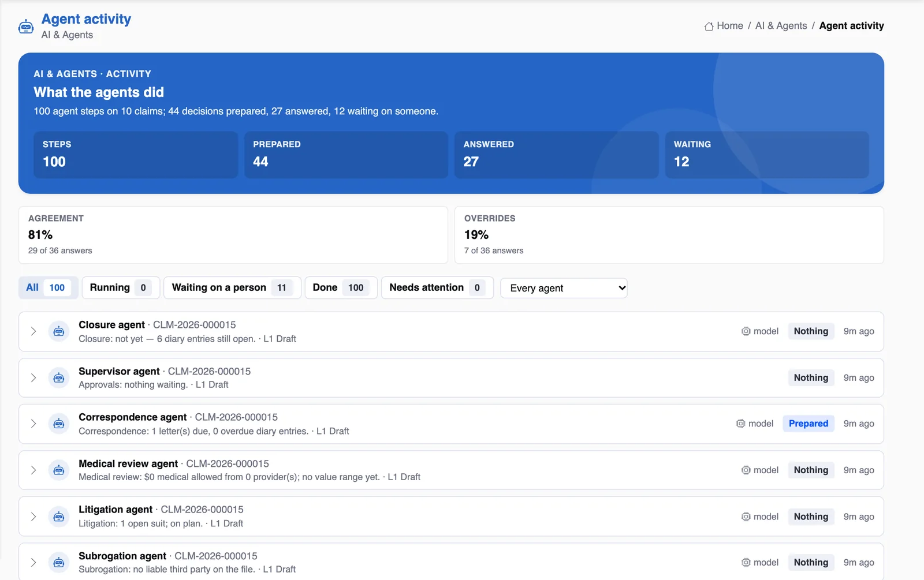Click Nothing badge on Medical review row

tap(811, 470)
